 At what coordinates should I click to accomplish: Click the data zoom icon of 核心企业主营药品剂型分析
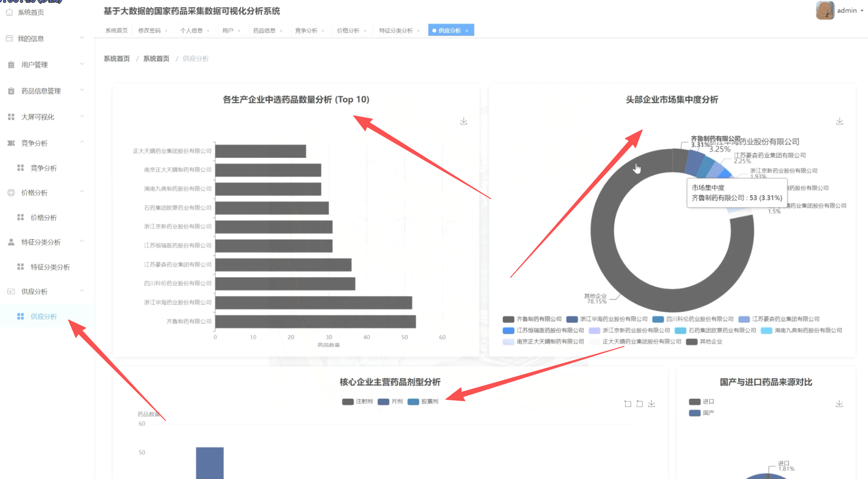628,404
